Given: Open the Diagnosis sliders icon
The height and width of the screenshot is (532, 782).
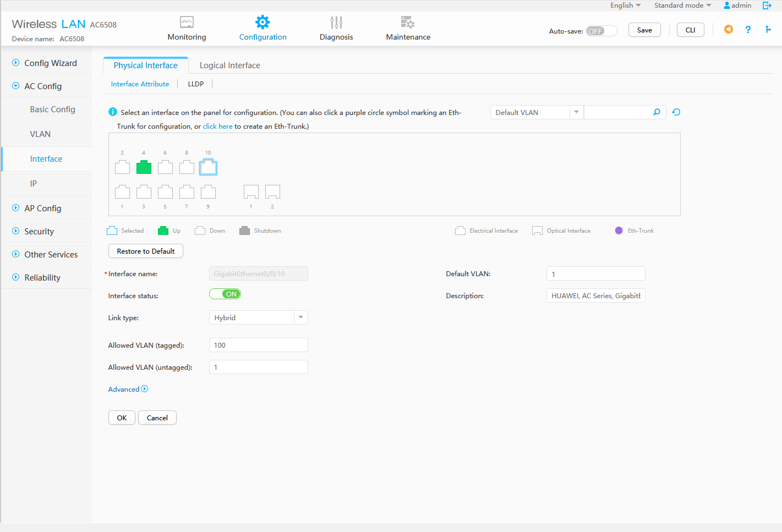Looking at the screenshot, I should [x=336, y=22].
